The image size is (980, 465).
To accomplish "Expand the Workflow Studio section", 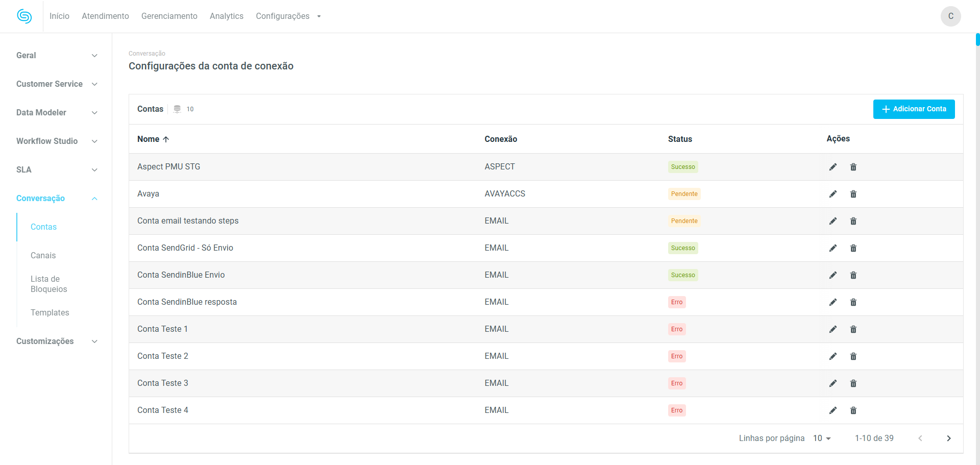I will pyautogui.click(x=56, y=141).
